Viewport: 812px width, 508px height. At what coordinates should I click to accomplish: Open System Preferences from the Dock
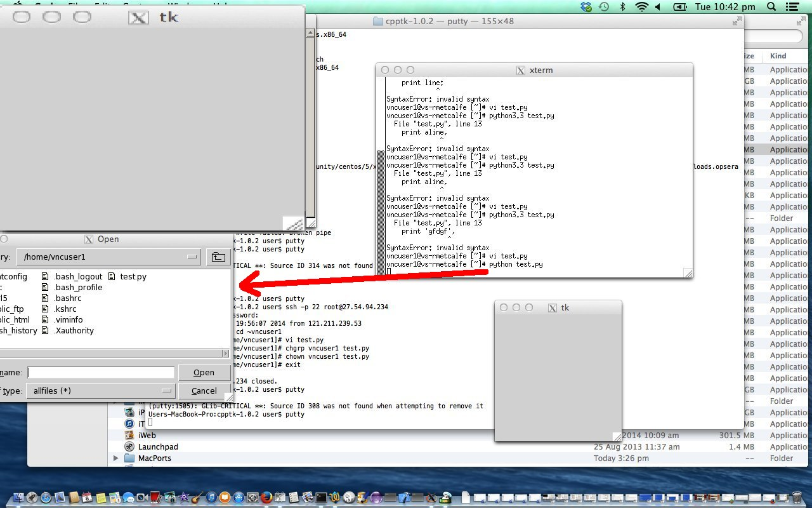coord(252,497)
